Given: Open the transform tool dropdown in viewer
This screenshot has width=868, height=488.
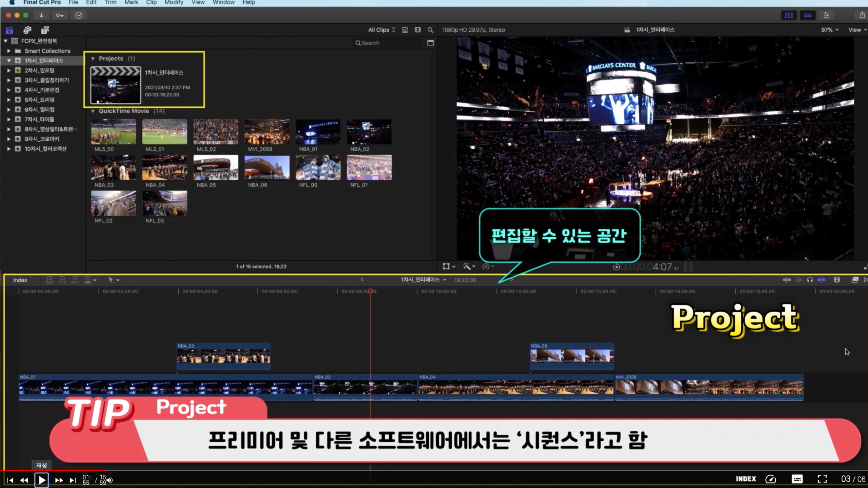Looking at the screenshot, I should coord(449,267).
